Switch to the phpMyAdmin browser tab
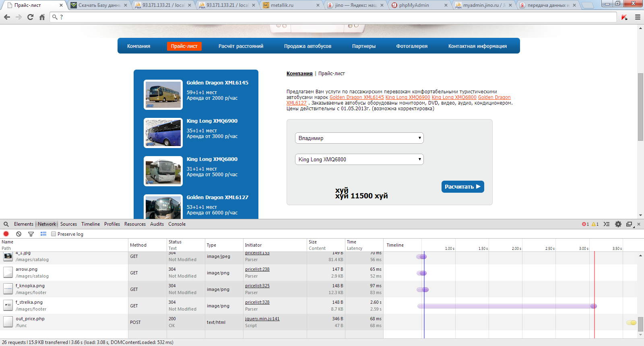 [418, 5]
